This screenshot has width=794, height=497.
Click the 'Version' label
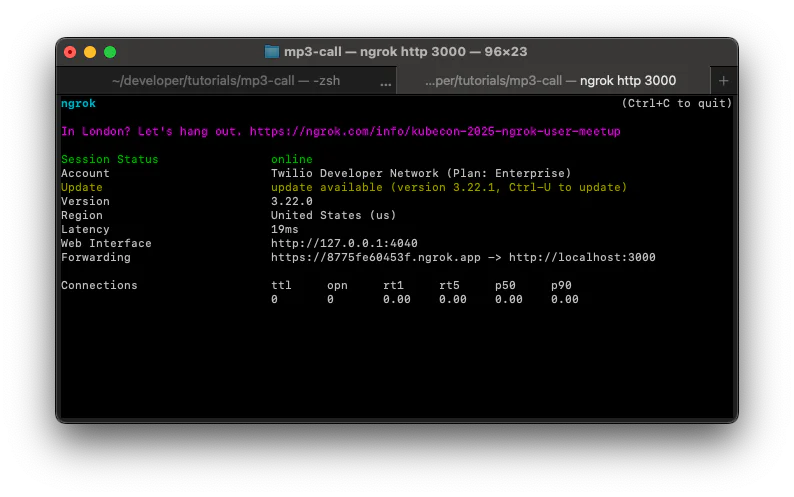[x=85, y=201]
